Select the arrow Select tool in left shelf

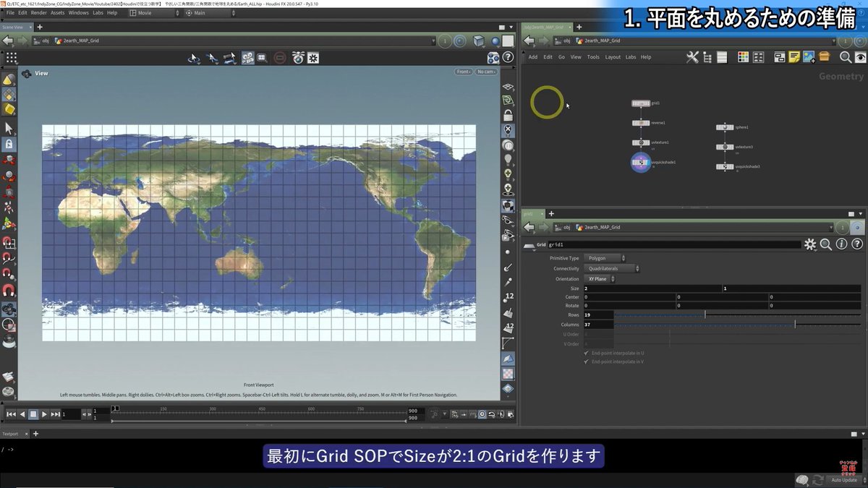[9, 128]
